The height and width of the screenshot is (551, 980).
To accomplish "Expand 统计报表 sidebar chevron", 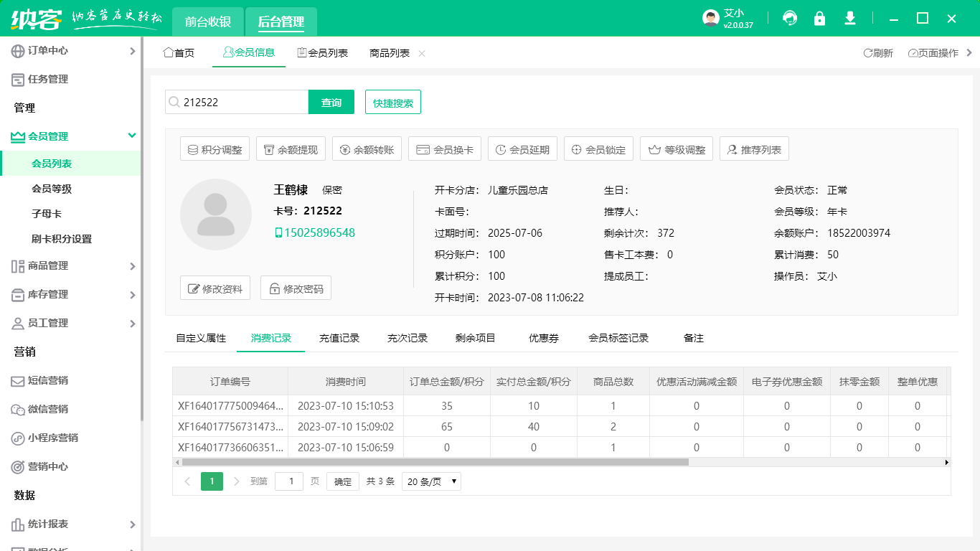I will pyautogui.click(x=132, y=524).
